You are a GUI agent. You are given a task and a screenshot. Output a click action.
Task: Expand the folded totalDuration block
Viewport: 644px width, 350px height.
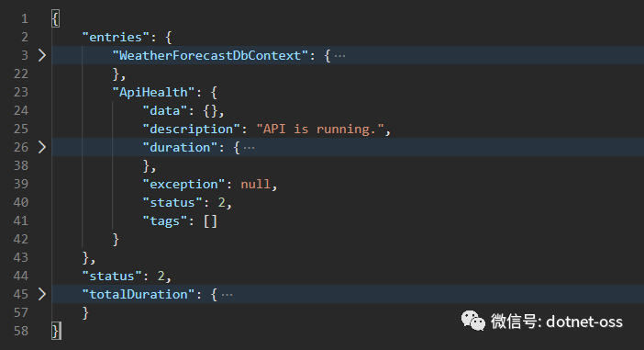coord(42,294)
